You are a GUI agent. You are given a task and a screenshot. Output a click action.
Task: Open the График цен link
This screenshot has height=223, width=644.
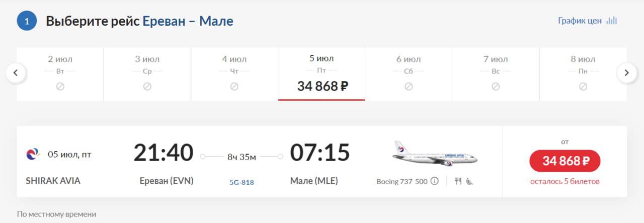580,21
